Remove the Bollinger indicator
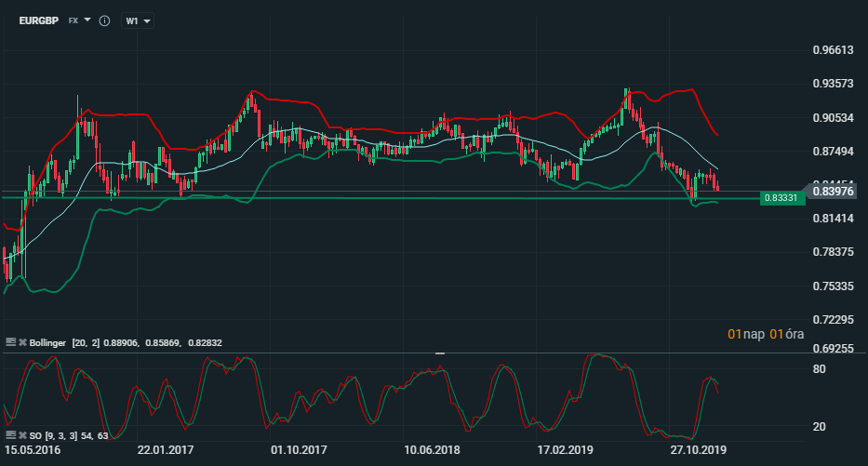The image size is (868, 466). pyautogui.click(x=22, y=343)
